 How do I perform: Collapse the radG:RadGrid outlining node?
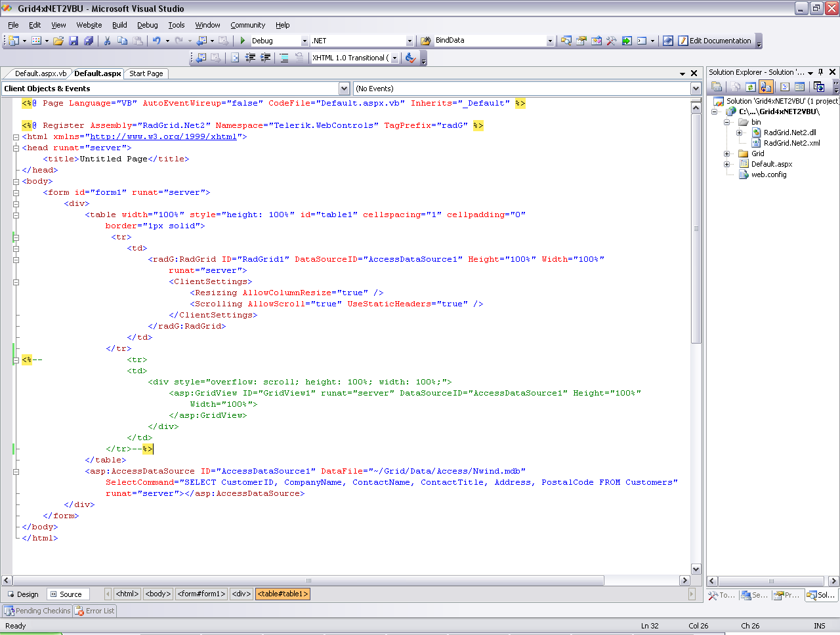(x=16, y=260)
